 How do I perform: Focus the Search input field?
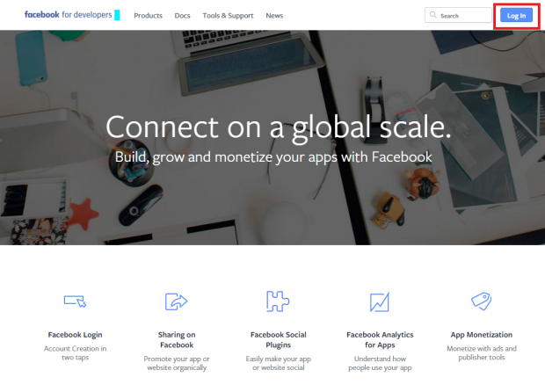[x=458, y=15]
